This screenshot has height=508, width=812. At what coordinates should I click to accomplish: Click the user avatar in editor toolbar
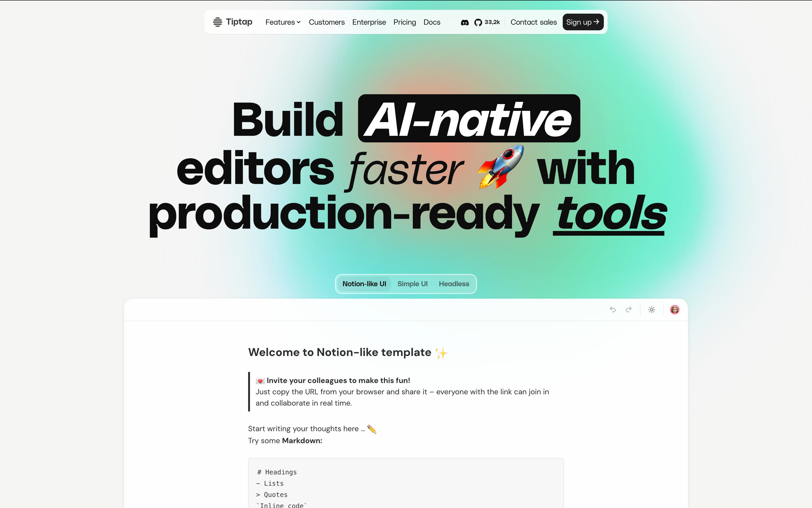[x=675, y=309]
